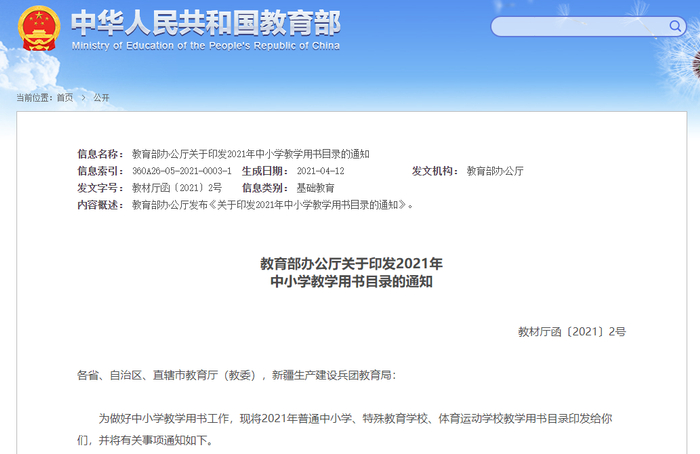
Task: Click paragraph starting 为做好中小学教学用书工作
Action: point(355,418)
